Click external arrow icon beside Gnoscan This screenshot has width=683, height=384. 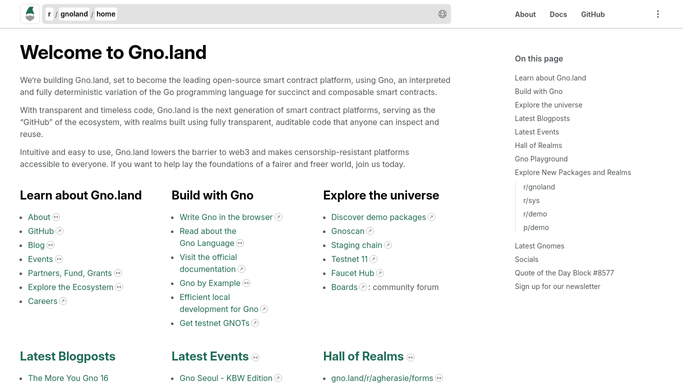pyautogui.click(x=370, y=231)
